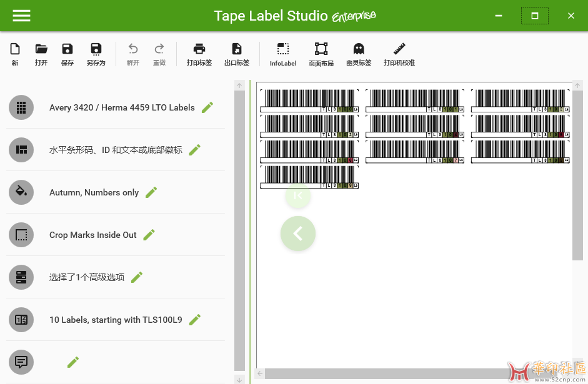Screen dimensions: 588x384
Task: Select "10 Labels, starting with TLS100L9" text
Action: click(x=116, y=320)
